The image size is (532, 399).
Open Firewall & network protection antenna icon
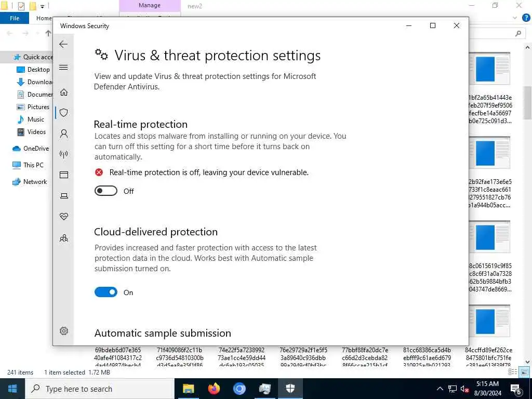[63, 154]
